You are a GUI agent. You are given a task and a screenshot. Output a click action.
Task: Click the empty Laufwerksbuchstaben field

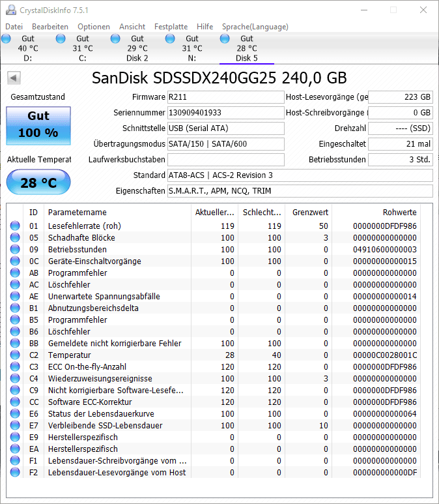pos(226,160)
